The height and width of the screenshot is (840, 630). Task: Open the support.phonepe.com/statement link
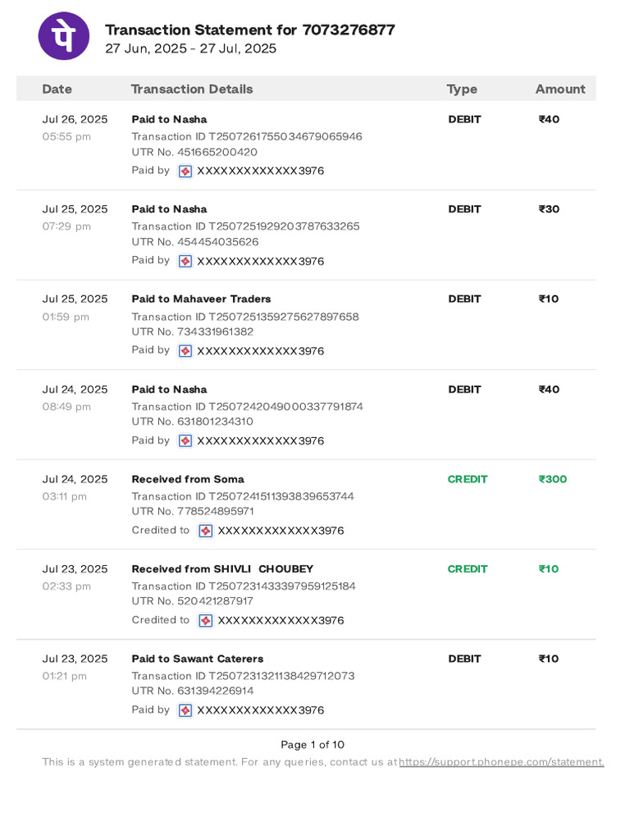501,762
